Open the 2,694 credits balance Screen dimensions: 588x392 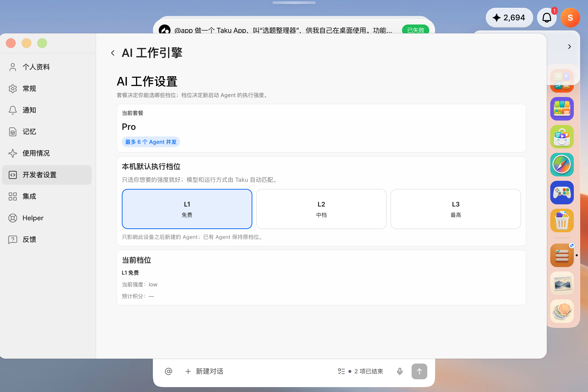click(509, 18)
